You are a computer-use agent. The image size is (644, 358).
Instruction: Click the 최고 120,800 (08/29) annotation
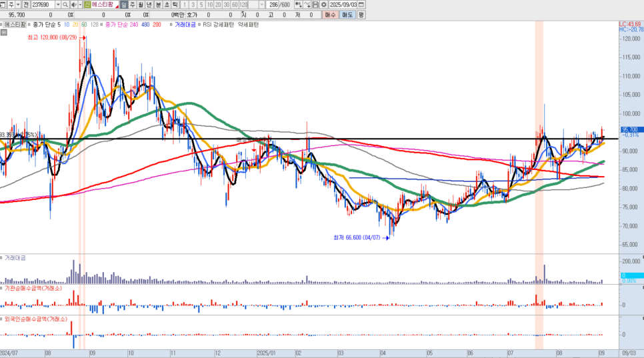pyautogui.click(x=52, y=37)
